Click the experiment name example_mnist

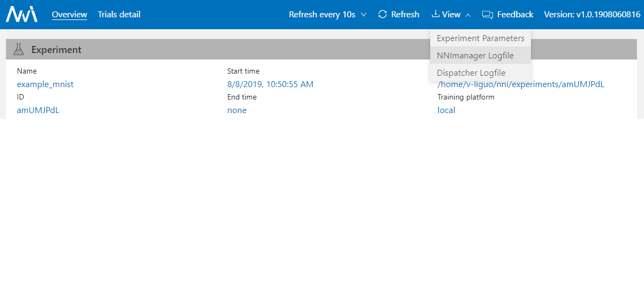[x=45, y=84]
